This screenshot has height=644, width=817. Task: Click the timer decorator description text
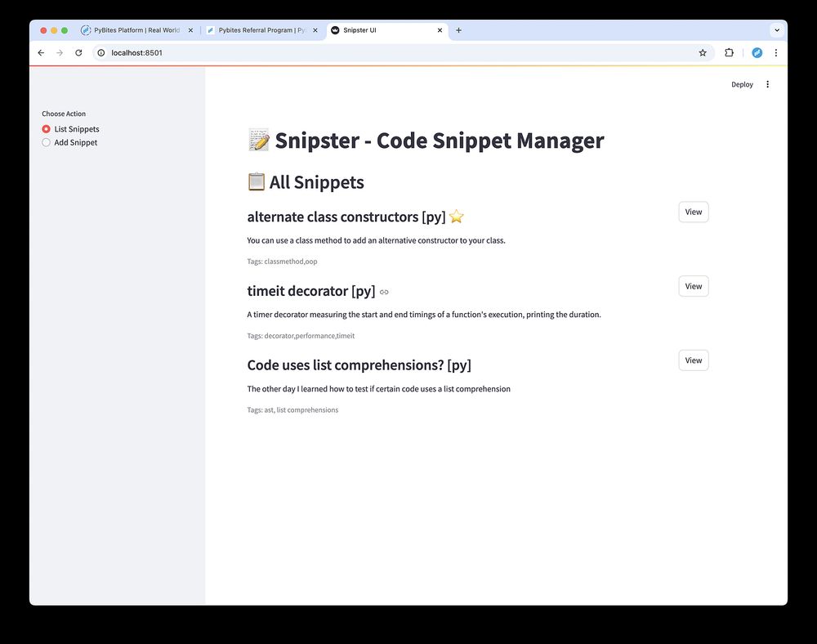point(423,315)
